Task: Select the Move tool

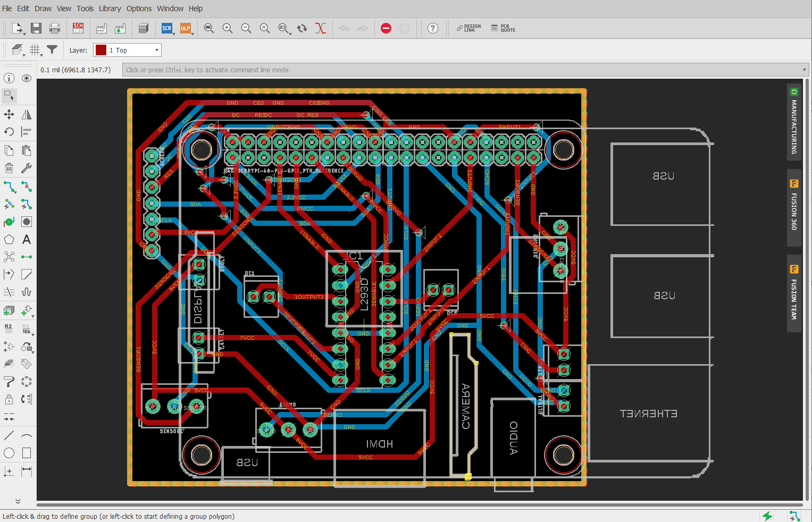Action: [x=9, y=114]
